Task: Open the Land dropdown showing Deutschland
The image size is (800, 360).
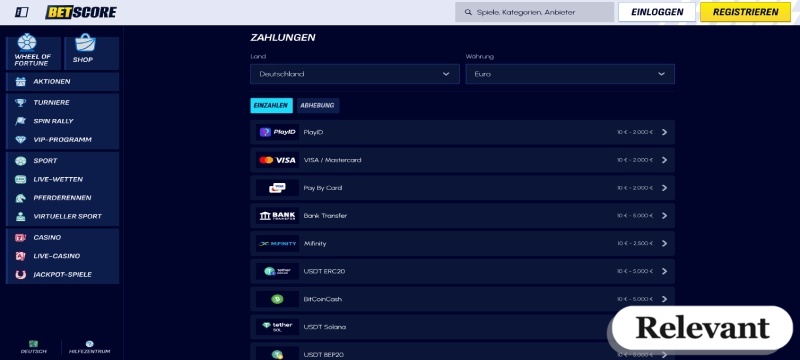Action: (355, 74)
